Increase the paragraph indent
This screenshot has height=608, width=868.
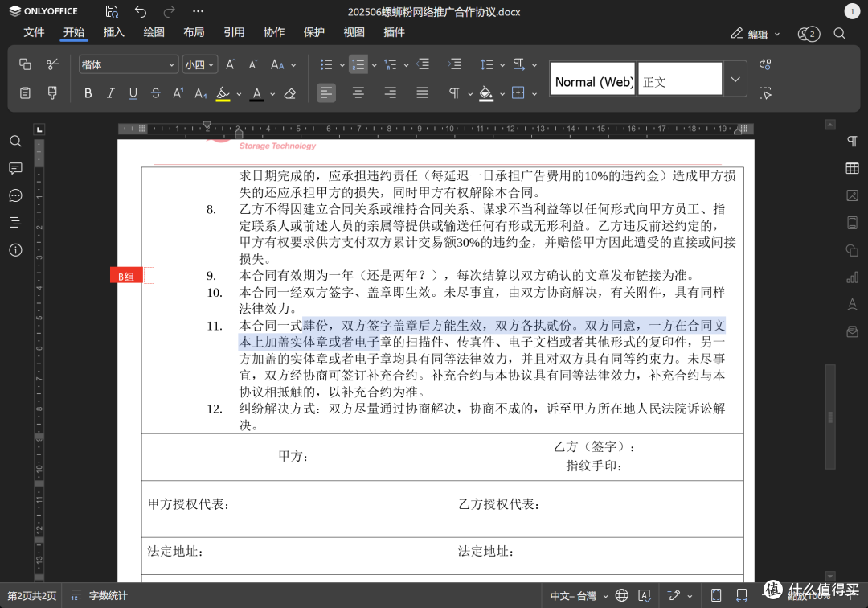click(x=454, y=64)
